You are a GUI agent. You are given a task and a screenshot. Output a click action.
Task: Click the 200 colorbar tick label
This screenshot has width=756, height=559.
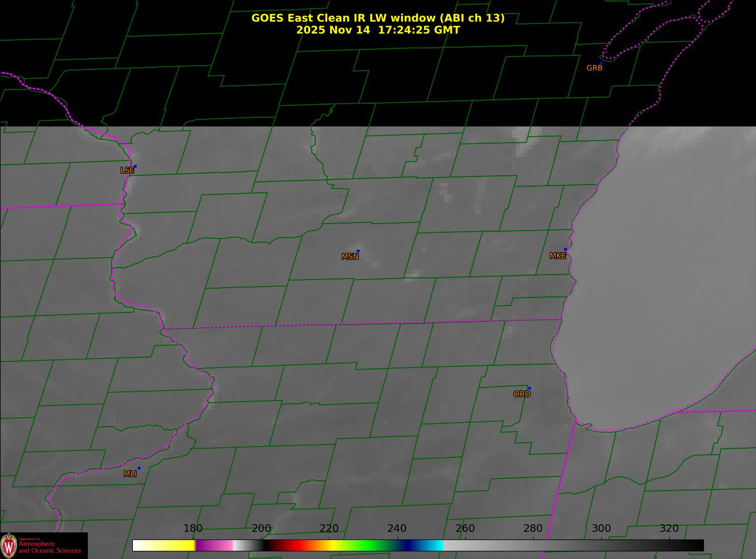pyautogui.click(x=261, y=529)
